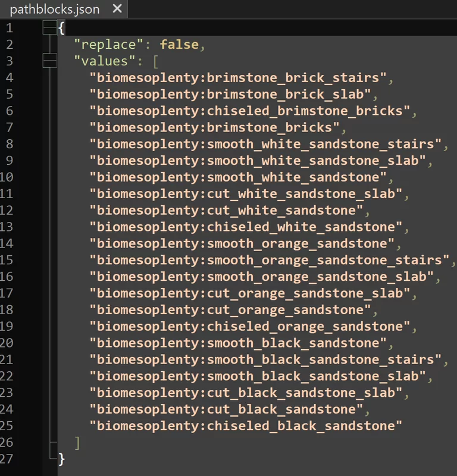Click the chiseled_brimstone_bricks entry

(250, 111)
